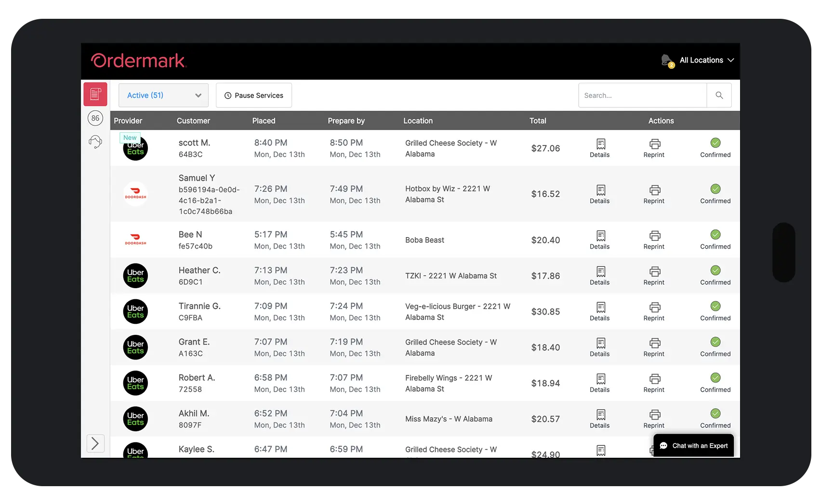Click the Pause Services button
The image size is (821, 504).
click(254, 95)
